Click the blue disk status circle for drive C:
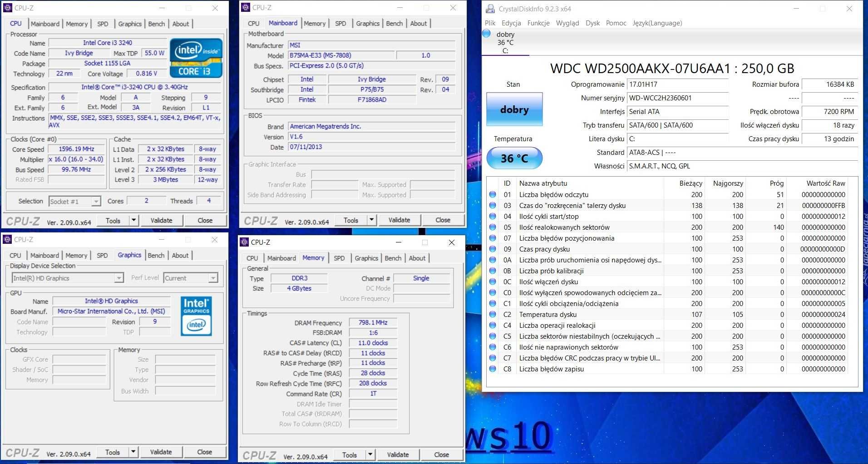The height and width of the screenshot is (464, 868). click(487, 34)
